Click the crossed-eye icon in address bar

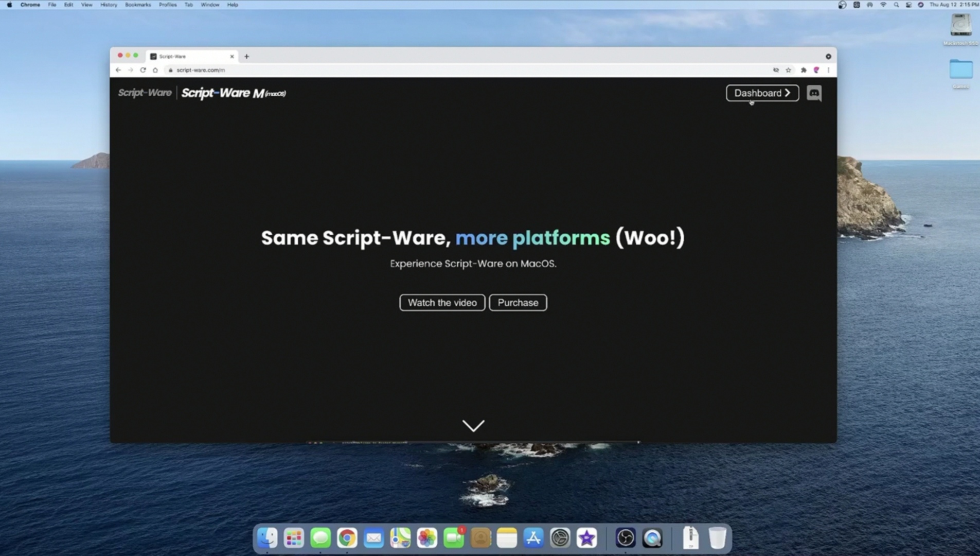(x=776, y=70)
